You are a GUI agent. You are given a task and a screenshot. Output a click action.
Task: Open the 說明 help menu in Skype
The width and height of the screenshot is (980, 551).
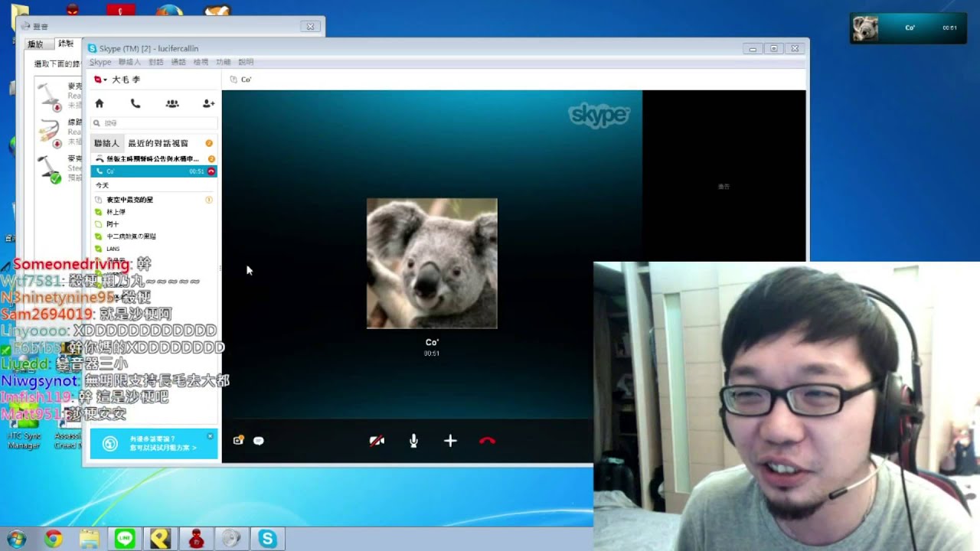click(x=246, y=62)
